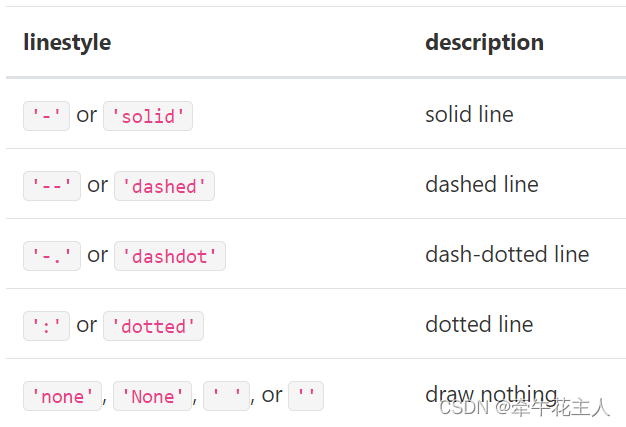
Task: Click the capitalized 'None' code chip
Action: [152, 396]
